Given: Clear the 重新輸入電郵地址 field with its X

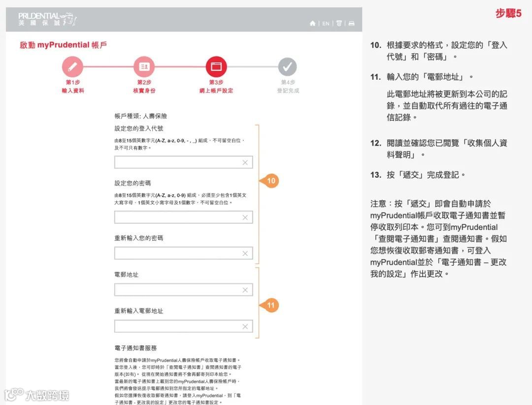Looking at the screenshot, I should pyautogui.click(x=245, y=326).
